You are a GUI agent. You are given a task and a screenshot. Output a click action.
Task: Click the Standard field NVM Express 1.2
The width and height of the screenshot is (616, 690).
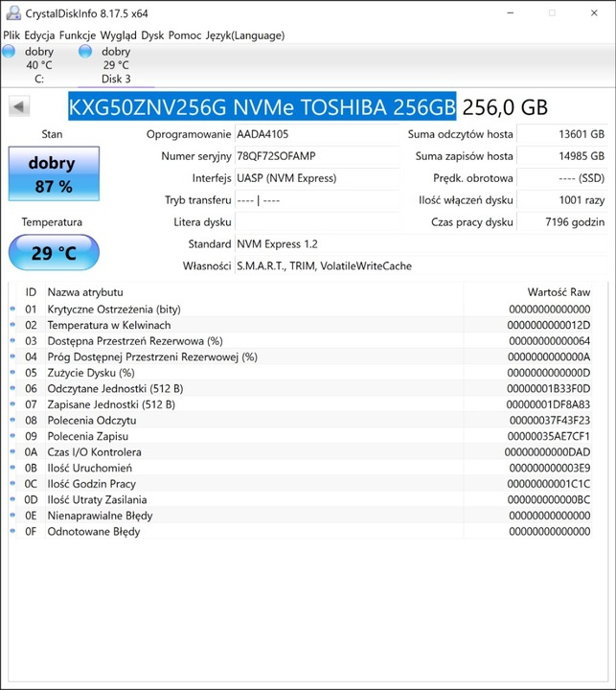tap(422, 244)
